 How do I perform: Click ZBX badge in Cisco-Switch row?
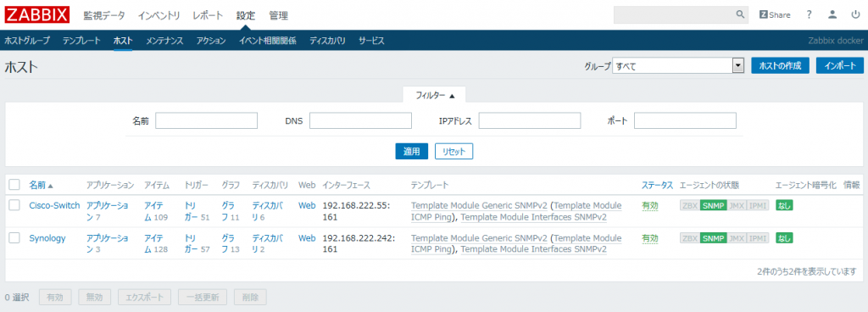point(690,205)
